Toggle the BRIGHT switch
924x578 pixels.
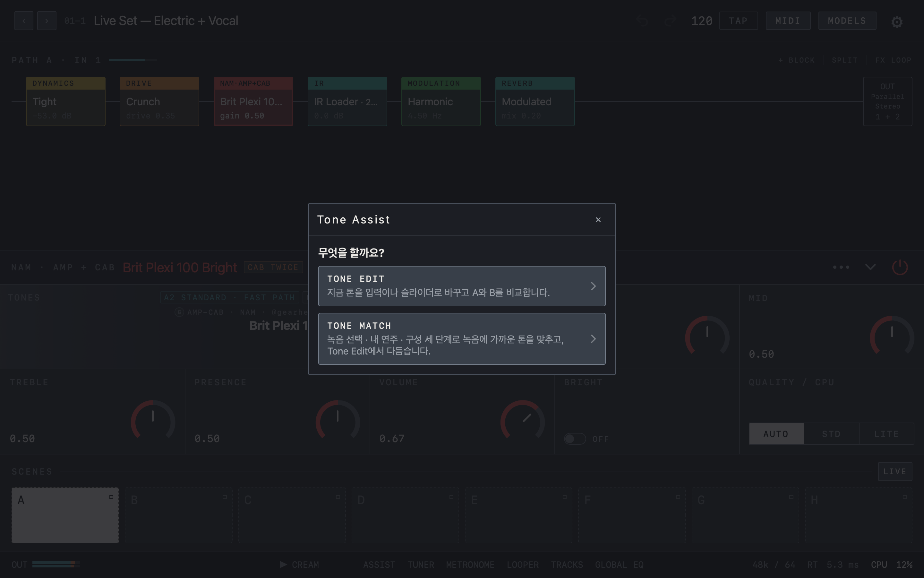575,439
